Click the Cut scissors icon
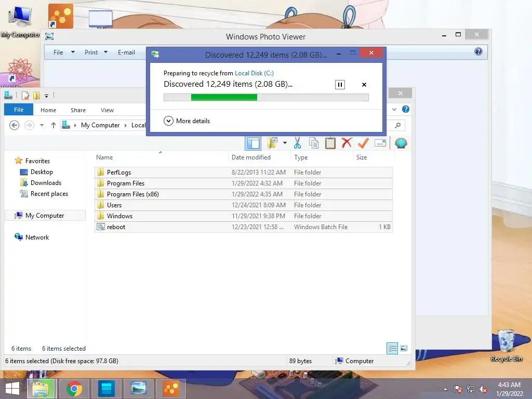 pos(297,143)
